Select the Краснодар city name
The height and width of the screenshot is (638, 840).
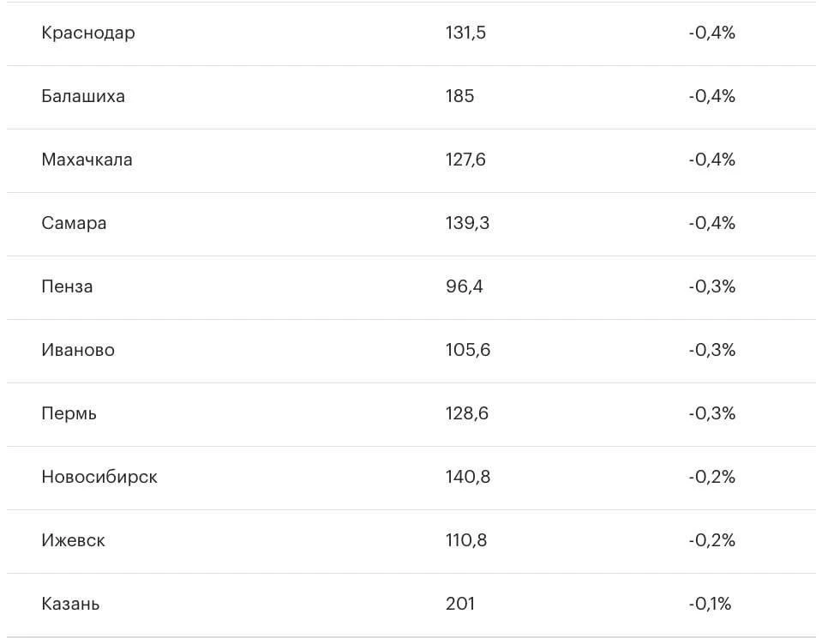point(87,33)
